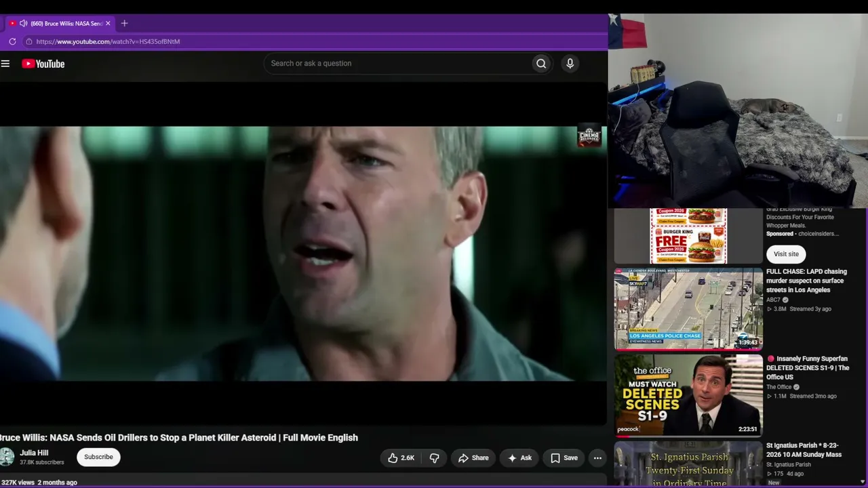
Task: Open Insanely Funny Superfan video title
Action: pyautogui.click(x=808, y=368)
